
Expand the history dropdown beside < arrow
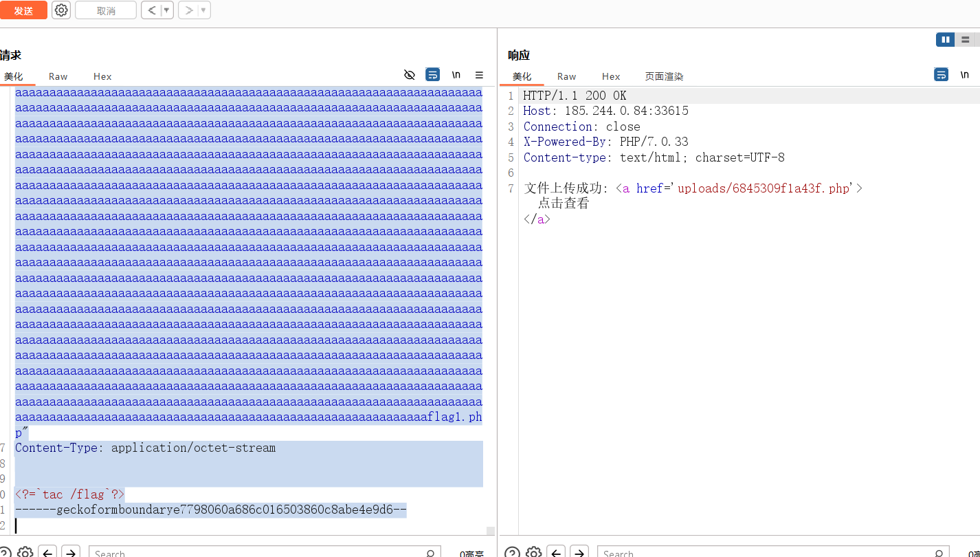click(167, 10)
